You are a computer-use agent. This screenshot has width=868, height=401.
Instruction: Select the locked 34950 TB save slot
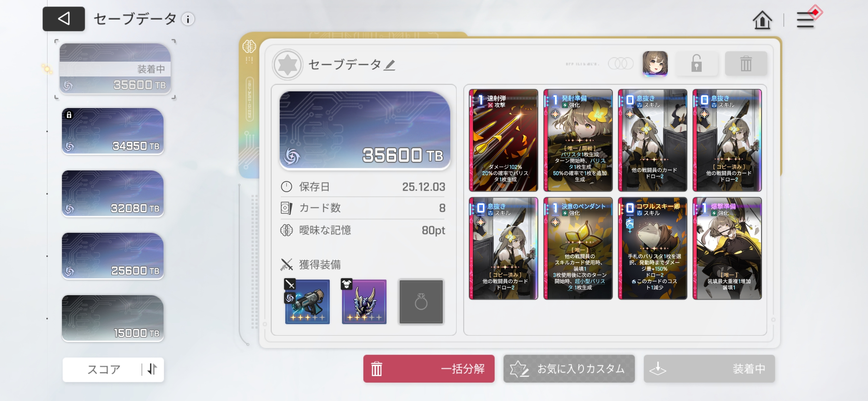[x=113, y=131]
